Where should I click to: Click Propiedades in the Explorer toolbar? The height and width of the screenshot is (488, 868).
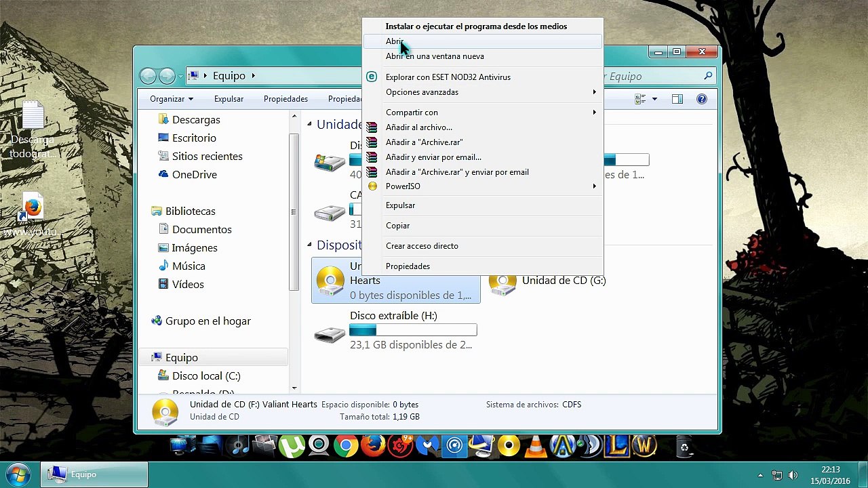pyautogui.click(x=285, y=99)
